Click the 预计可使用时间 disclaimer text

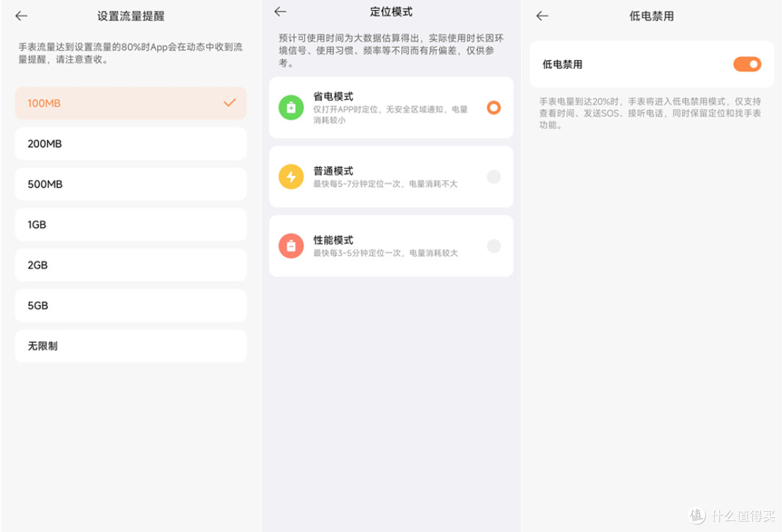point(391,51)
